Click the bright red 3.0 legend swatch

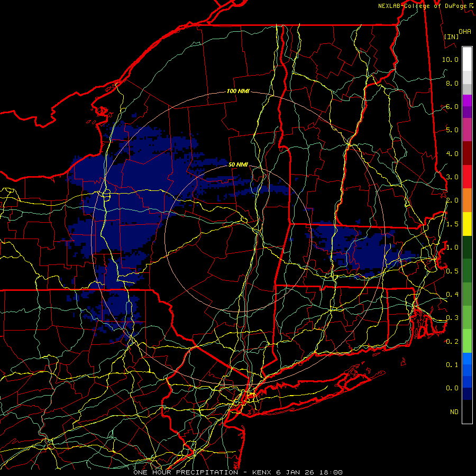pyautogui.click(x=467, y=177)
